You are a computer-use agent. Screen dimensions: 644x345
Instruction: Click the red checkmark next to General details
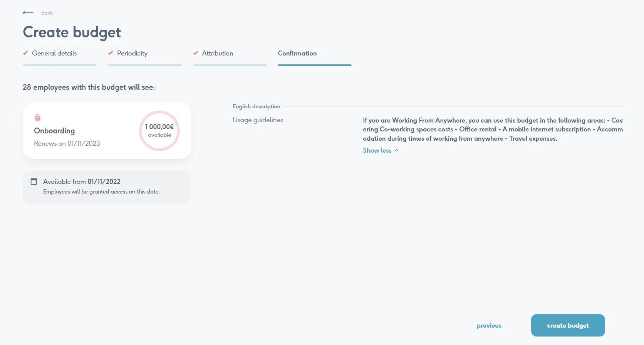25,53
